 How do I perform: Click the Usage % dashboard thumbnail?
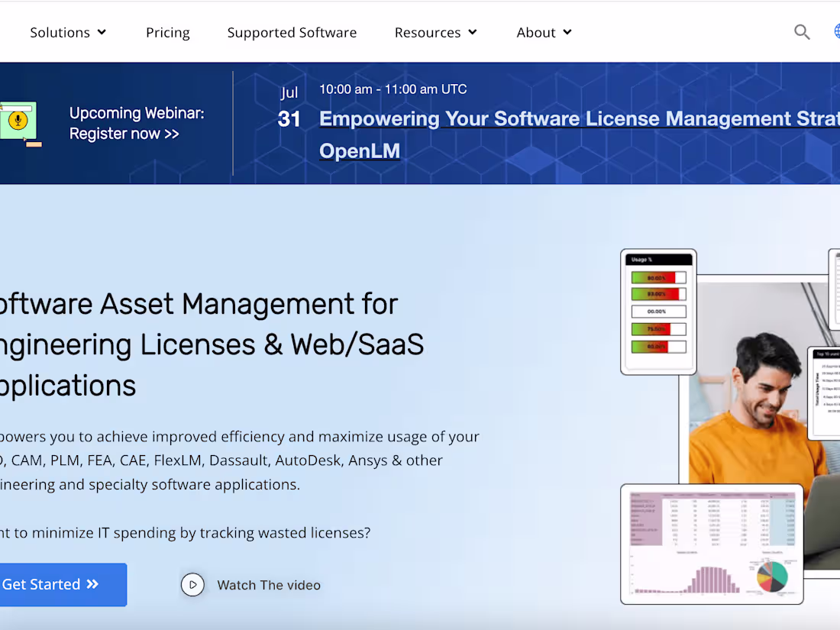pyautogui.click(x=658, y=311)
